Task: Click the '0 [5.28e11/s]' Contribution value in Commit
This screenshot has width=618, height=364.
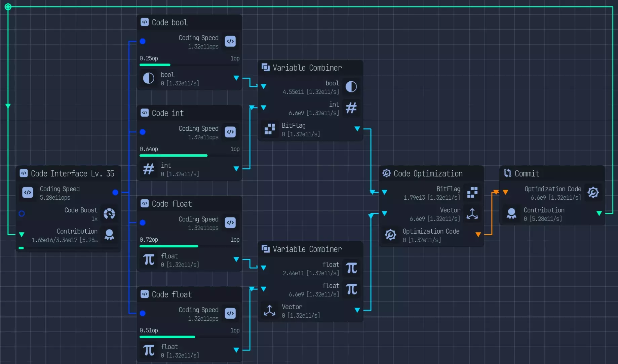Action: 543,219
